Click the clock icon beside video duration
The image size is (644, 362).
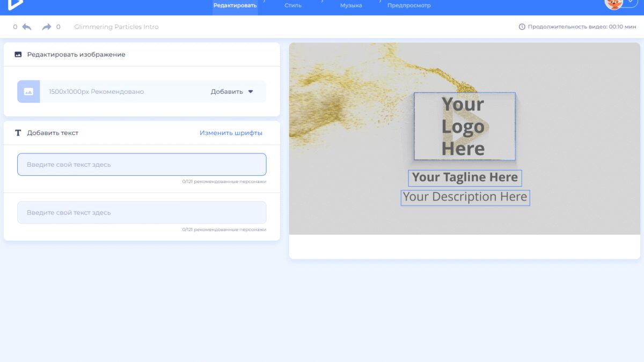pyautogui.click(x=522, y=27)
